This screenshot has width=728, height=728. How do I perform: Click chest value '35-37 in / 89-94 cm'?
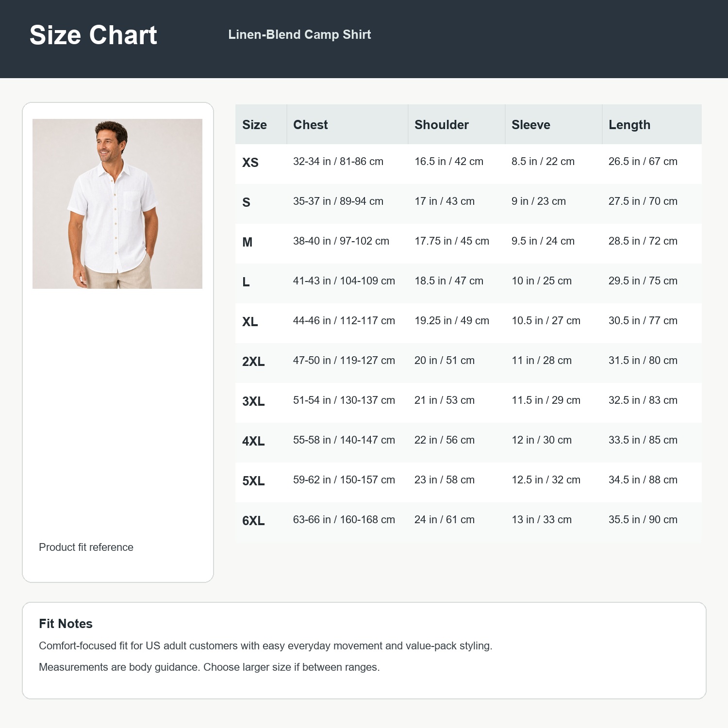click(338, 201)
